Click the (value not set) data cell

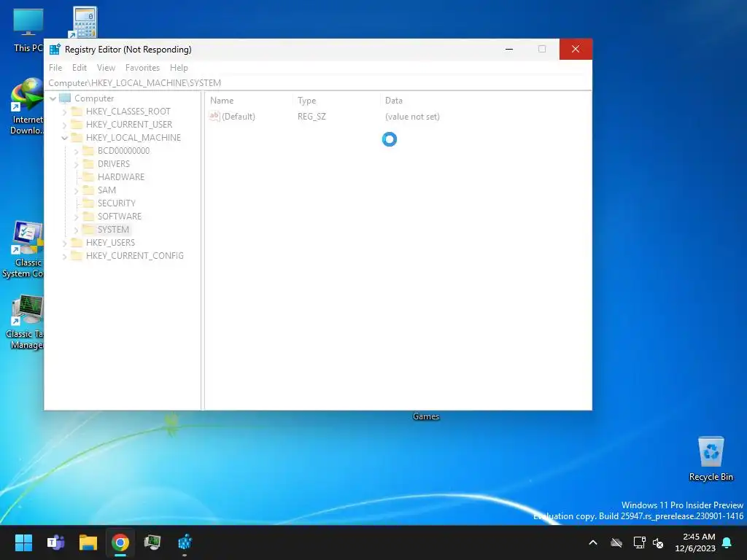point(412,117)
